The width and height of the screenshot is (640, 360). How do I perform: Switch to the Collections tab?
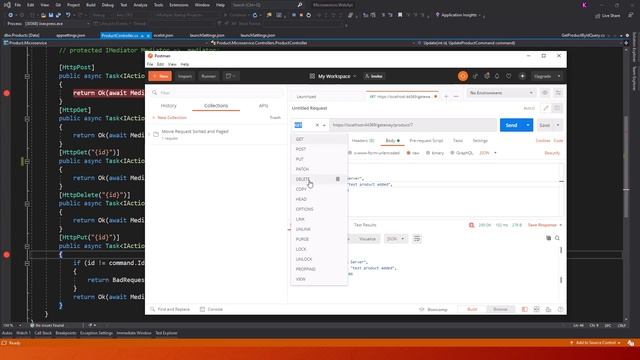[x=216, y=106]
